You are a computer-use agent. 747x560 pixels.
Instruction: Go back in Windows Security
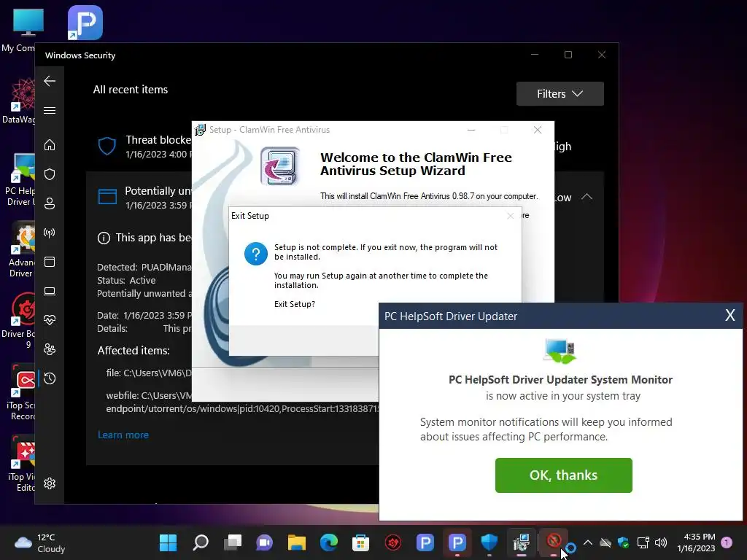point(50,81)
